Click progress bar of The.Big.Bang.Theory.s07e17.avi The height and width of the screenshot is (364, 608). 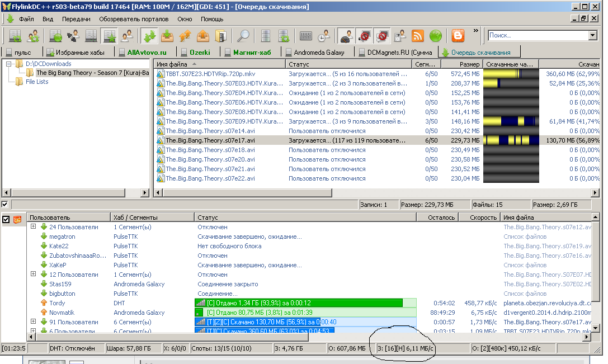pyautogui.click(x=511, y=140)
